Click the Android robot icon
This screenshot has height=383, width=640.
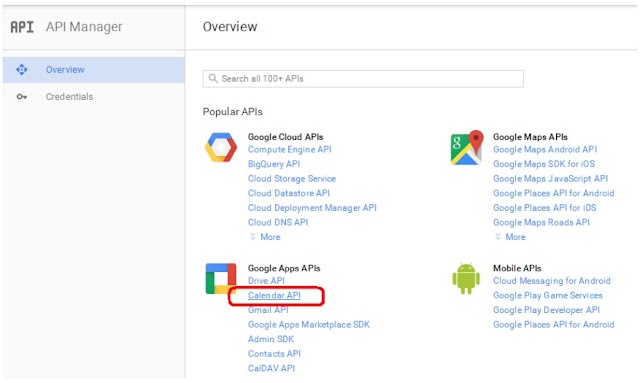coord(466,278)
